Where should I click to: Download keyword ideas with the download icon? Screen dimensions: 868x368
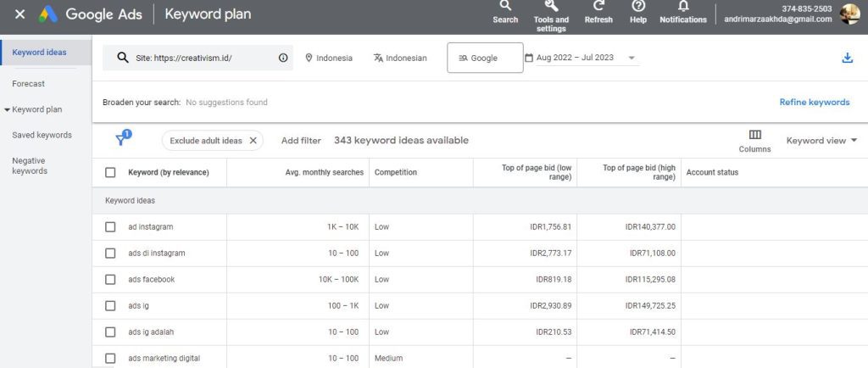[x=847, y=58]
